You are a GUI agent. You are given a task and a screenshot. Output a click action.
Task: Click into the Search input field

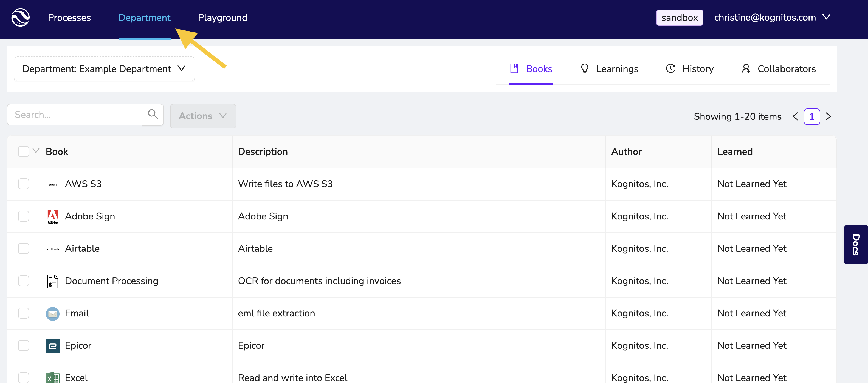tap(75, 115)
